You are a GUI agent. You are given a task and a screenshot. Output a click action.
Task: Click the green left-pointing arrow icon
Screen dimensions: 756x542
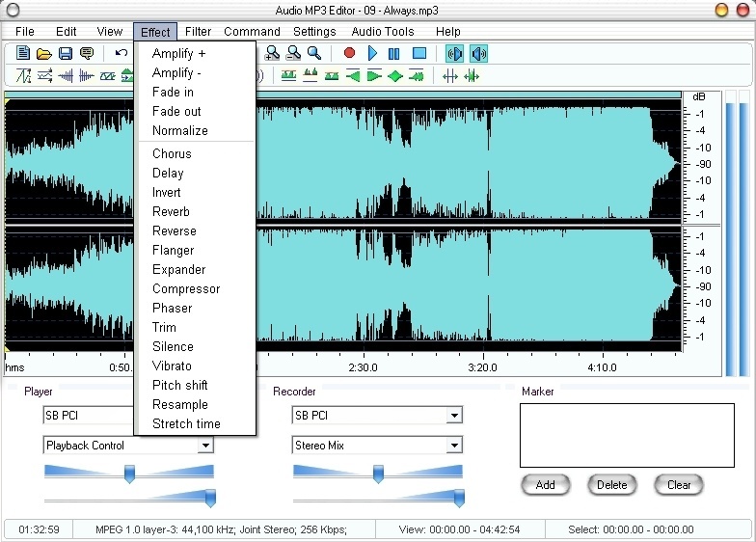pos(353,75)
